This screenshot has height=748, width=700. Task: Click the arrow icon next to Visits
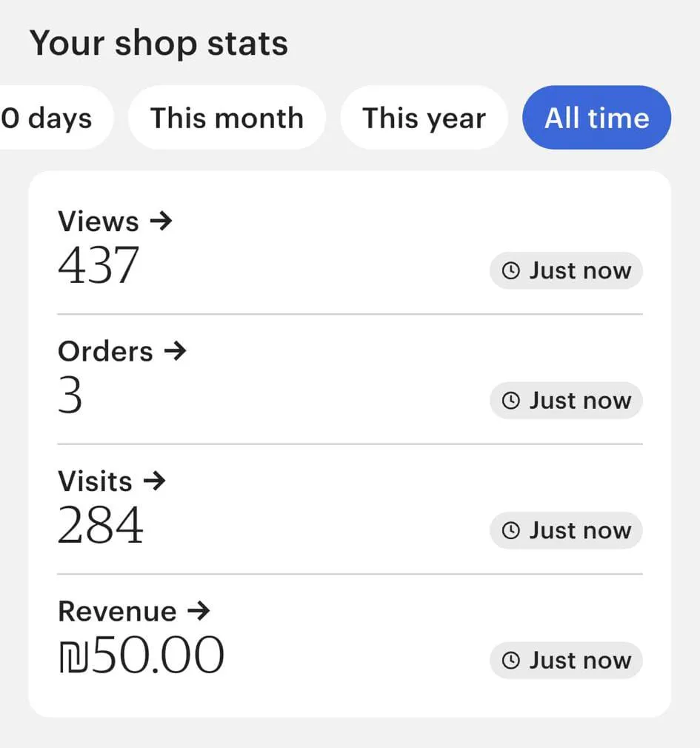coord(153,481)
